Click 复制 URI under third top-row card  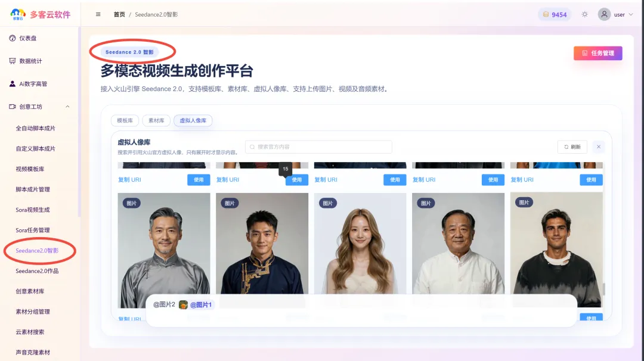coord(326,180)
